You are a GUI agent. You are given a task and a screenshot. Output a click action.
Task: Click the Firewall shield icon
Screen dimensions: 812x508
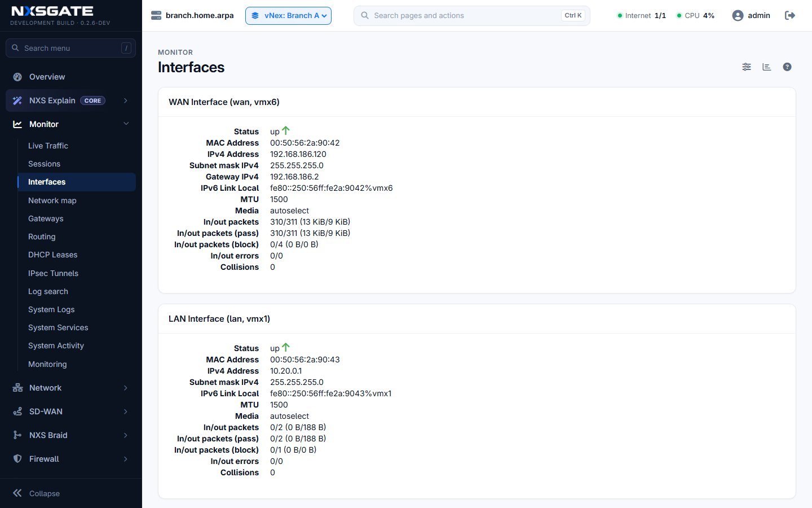[17, 459]
